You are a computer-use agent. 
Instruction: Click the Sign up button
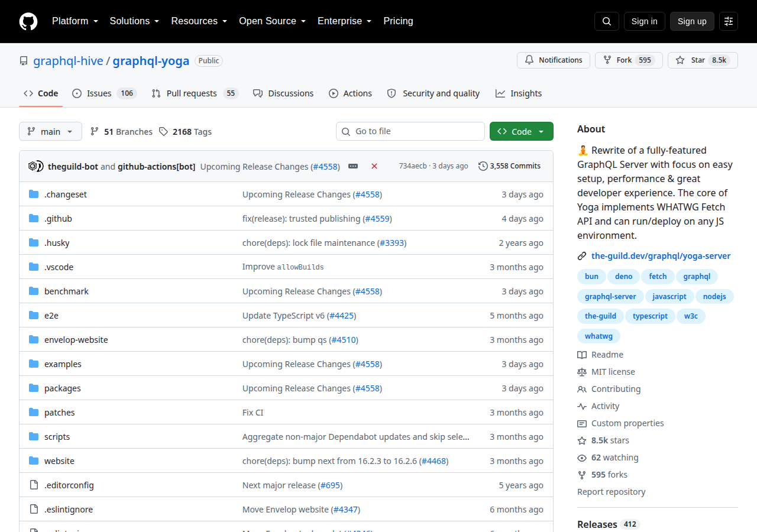[x=692, y=21]
